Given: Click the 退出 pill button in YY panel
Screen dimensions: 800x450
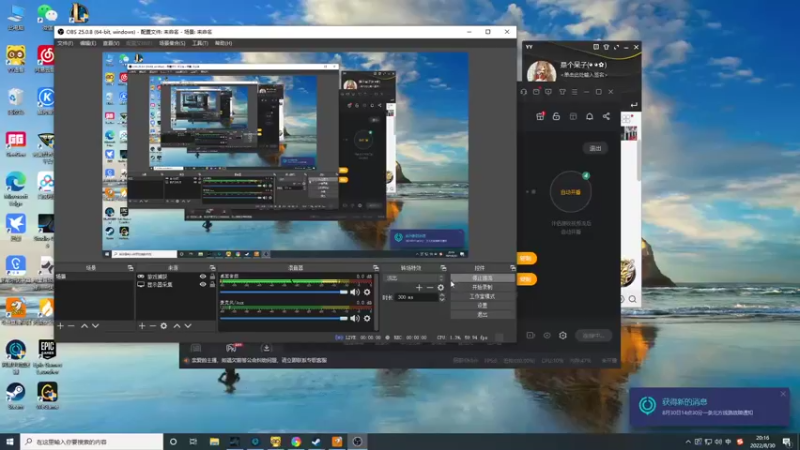Looking at the screenshot, I should pos(595,148).
